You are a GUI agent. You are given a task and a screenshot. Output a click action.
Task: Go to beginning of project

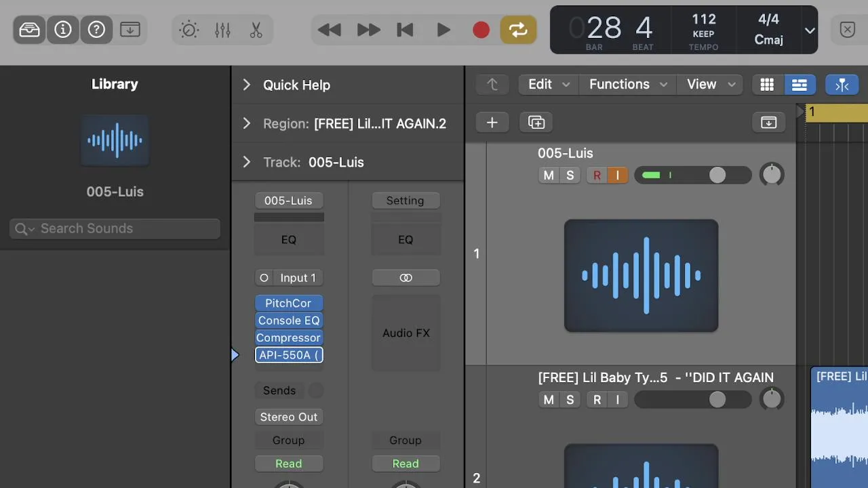point(406,30)
